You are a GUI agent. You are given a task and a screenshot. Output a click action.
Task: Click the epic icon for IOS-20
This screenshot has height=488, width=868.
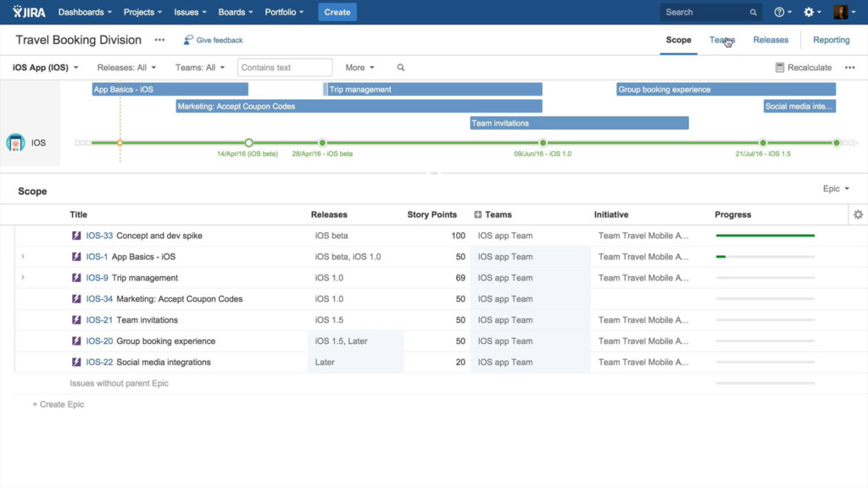76,341
